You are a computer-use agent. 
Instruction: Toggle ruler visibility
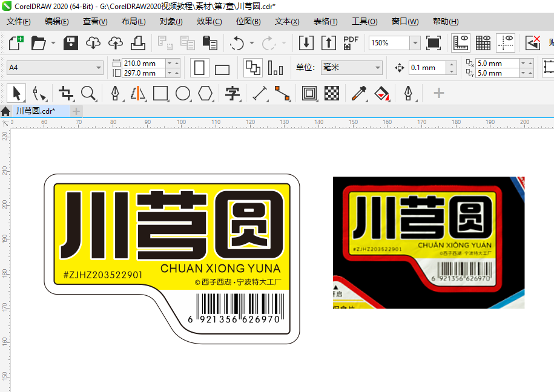tap(461, 42)
